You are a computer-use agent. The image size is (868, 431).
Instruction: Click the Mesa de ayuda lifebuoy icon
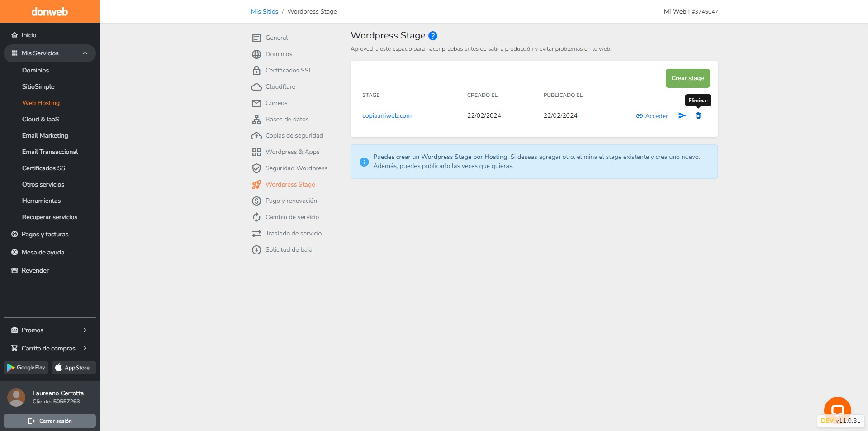[x=14, y=252]
